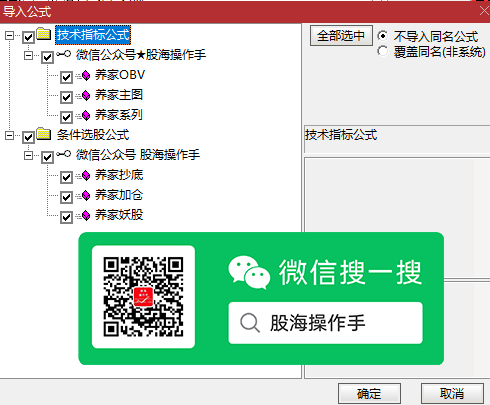Click the key icon beside 微信公众号 股海操作手
This screenshot has height=405, width=490.
[63, 154]
